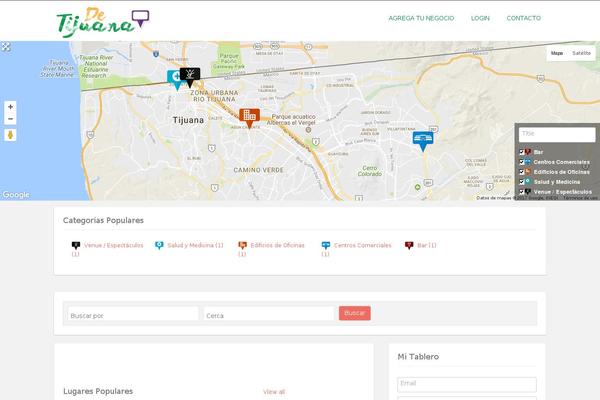Zoom out on the map
600x400 pixels.
click(10, 117)
